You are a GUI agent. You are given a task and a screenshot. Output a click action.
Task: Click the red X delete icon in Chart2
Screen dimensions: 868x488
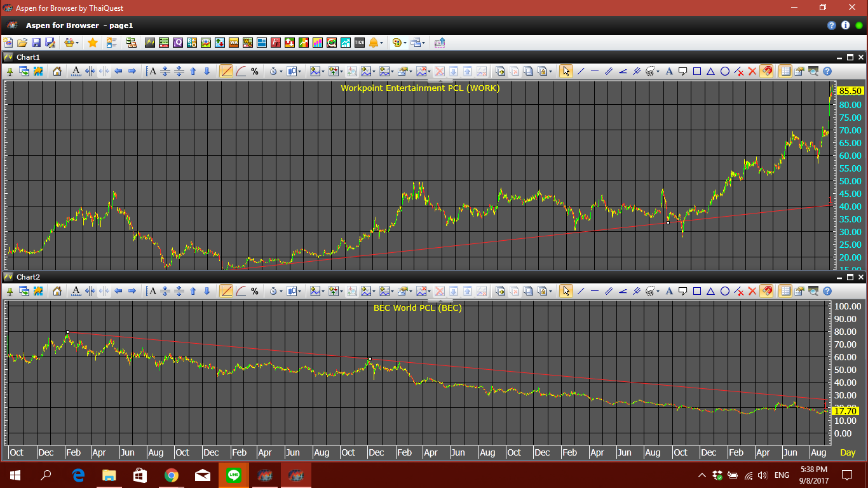coord(753,291)
